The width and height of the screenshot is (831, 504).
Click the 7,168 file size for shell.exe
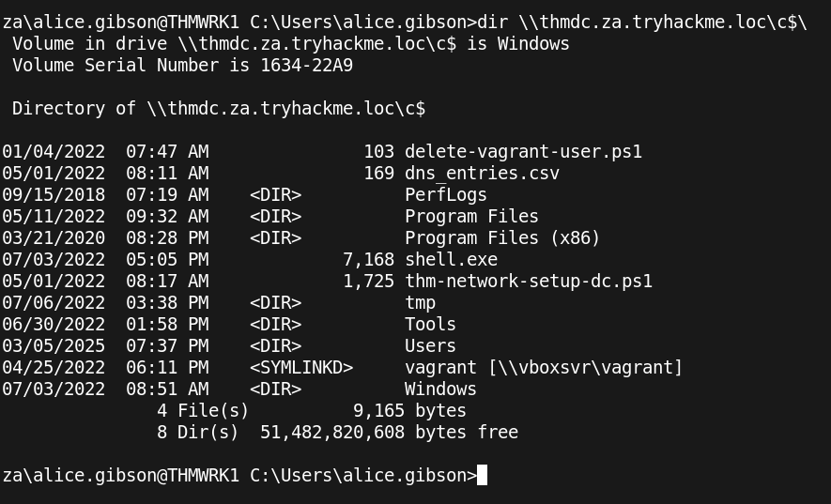368,260
